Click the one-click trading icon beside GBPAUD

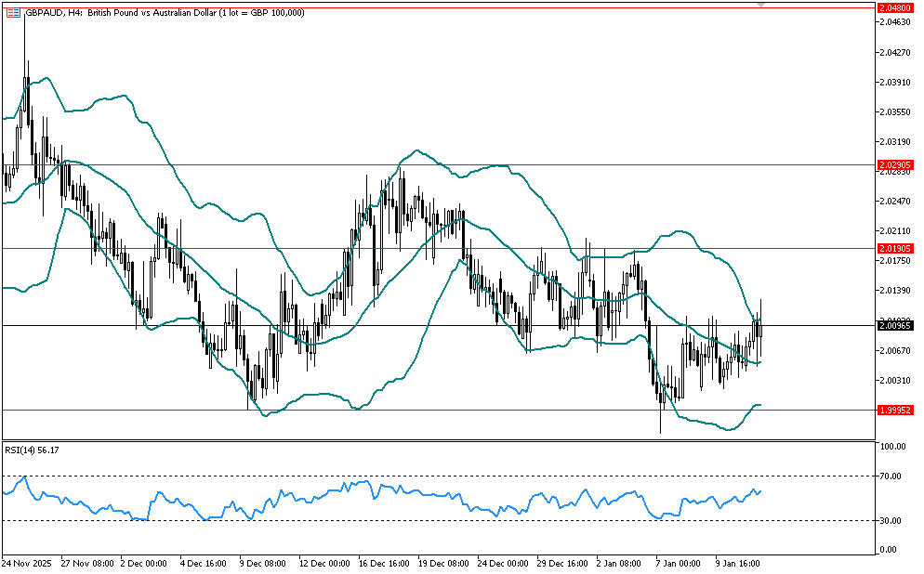[x=13, y=12]
